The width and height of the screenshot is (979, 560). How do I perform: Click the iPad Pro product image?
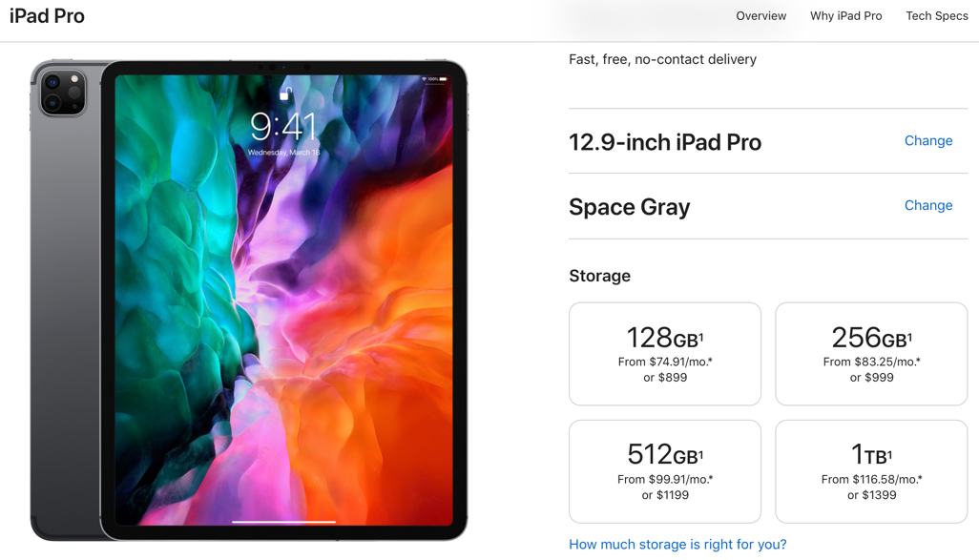coord(249,301)
